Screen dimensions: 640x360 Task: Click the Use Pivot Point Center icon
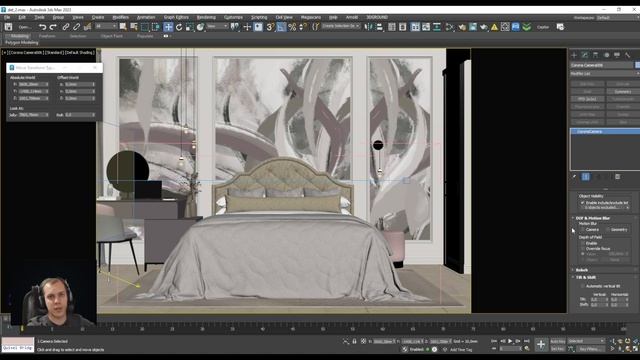[x=235, y=27]
